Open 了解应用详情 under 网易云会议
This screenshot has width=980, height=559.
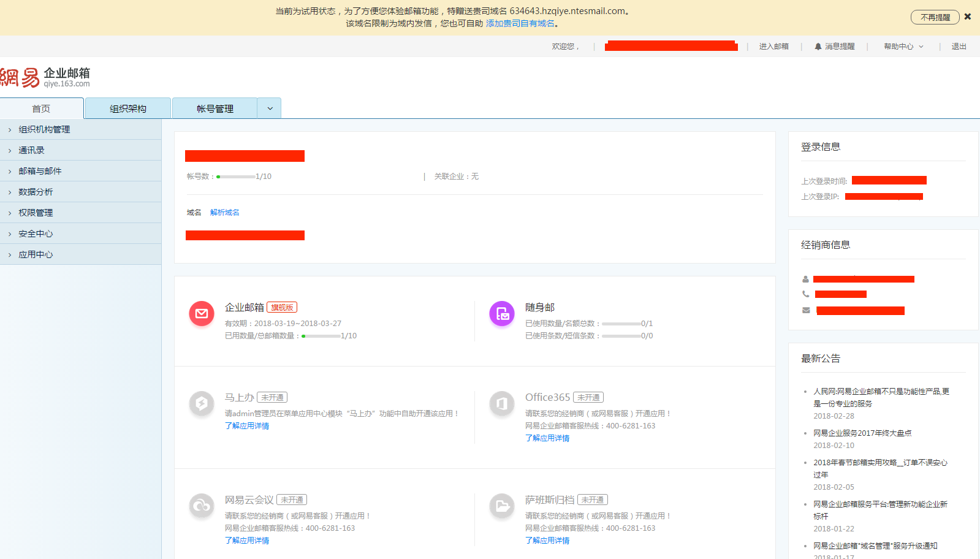tap(247, 541)
